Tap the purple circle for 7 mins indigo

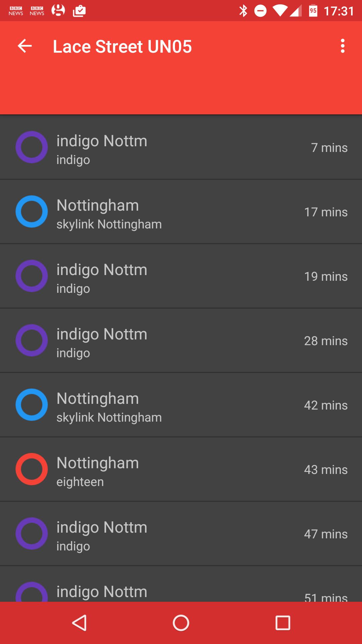point(32,147)
